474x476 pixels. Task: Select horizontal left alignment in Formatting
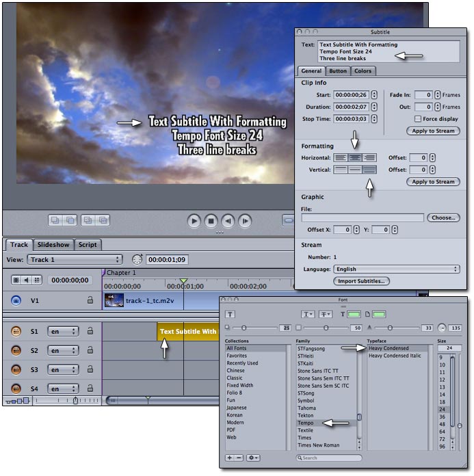(x=341, y=158)
